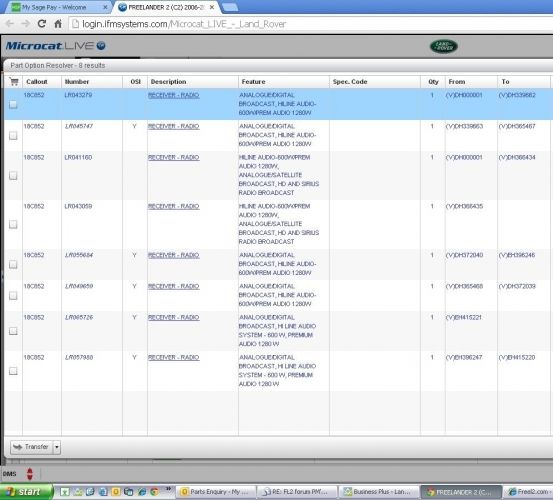553x500 pixels.
Task: Sort by the Number column header
Action: click(x=92, y=81)
